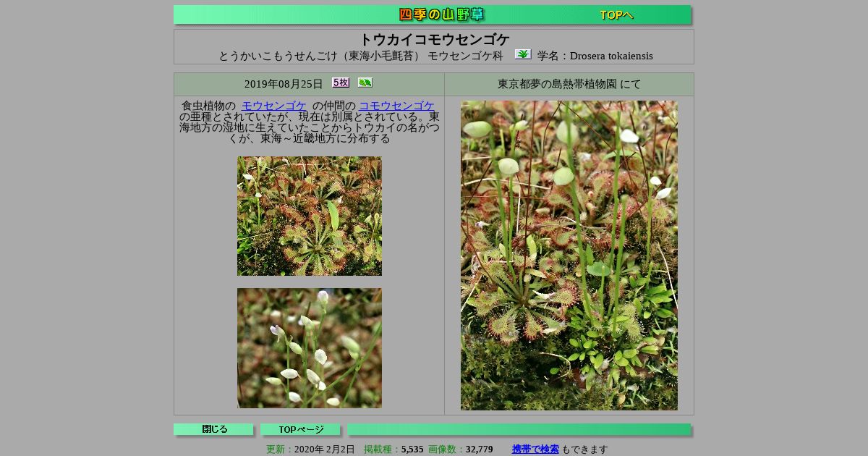Select update date 2020年 2月2日
This screenshot has height=456, width=868.
pos(325,449)
